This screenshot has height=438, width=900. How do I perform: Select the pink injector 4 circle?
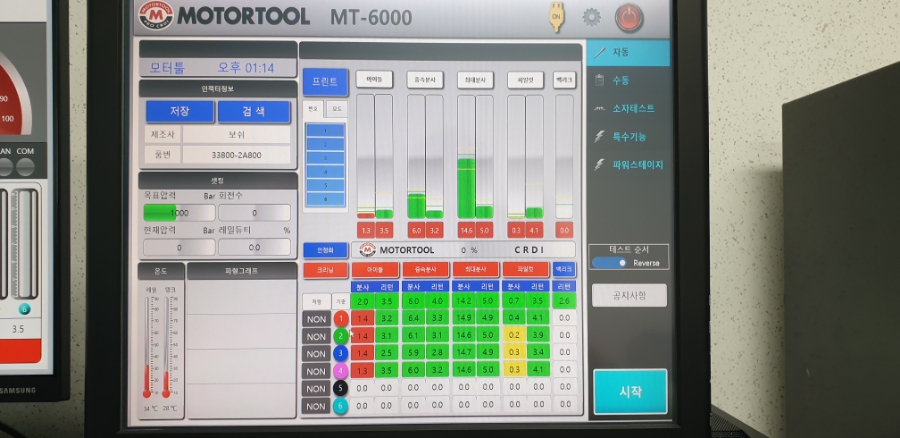[341, 371]
